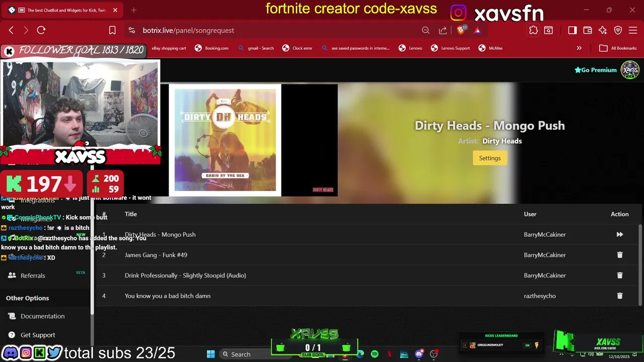
Task: Click the Title column header
Action: point(131,214)
